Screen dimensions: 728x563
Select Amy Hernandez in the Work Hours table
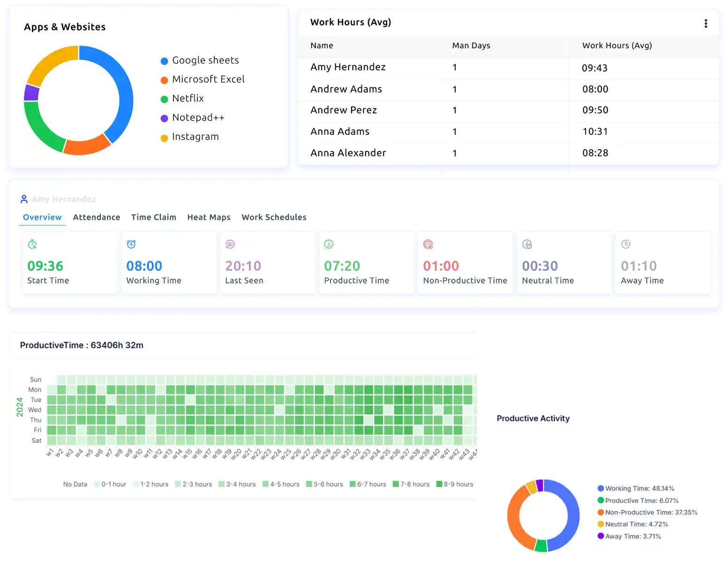[348, 67]
